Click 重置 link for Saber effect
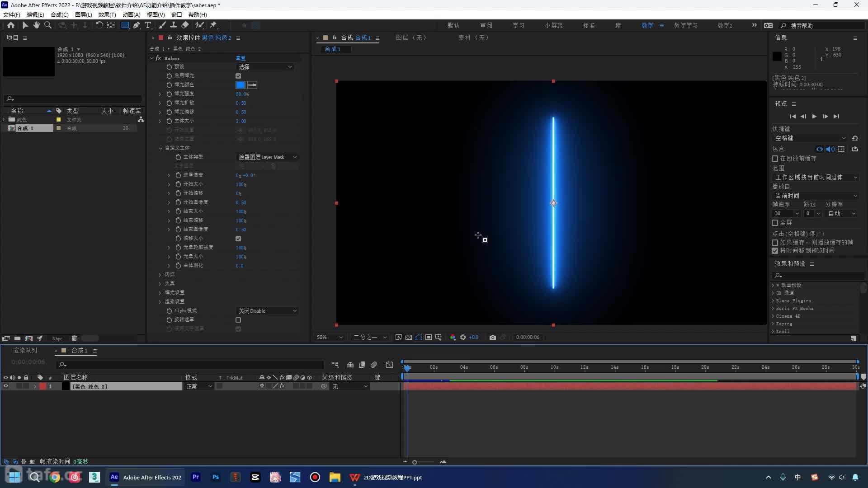This screenshot has width=868, height=488. 241,58
